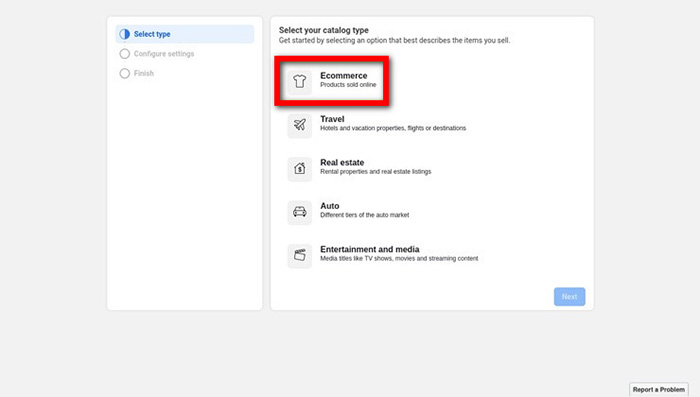Click 'Hotels and vacation properties' description
This screenshot has width=700, height=397.
click(x=393, y=128)
